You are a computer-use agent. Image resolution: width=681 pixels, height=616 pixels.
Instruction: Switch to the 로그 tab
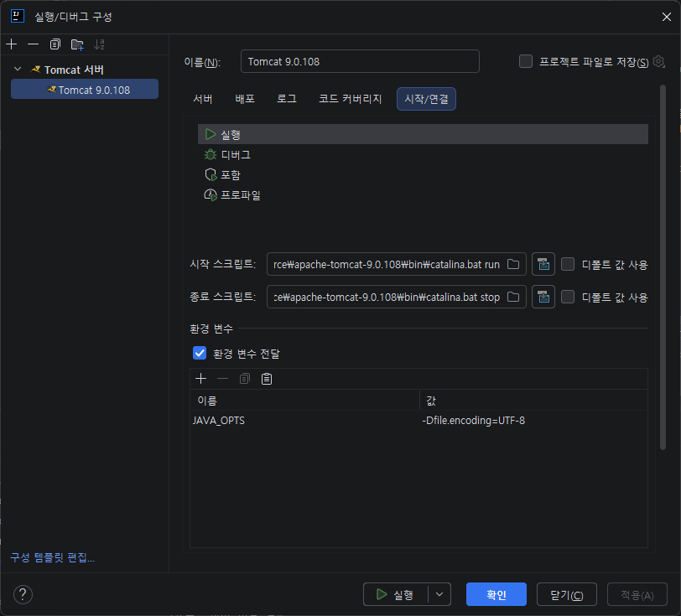point(287,99)
